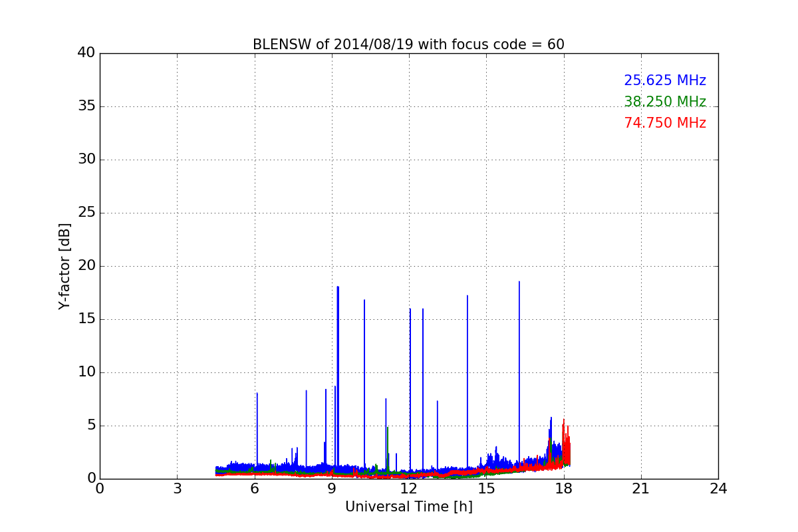Select the 38.250 MHz legend label
The image size is (798, 532).
665,102
